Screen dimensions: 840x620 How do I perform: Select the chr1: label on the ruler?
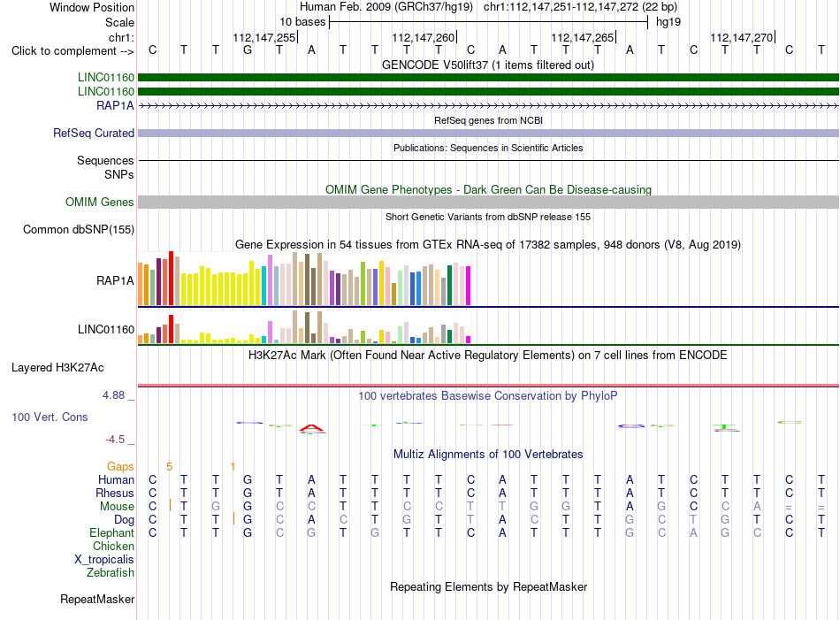coord(121,37)
